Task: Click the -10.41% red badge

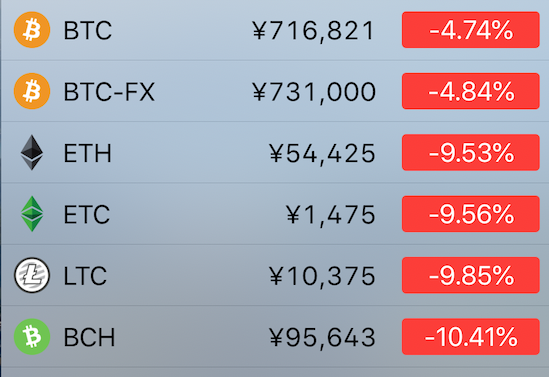Action: pyautogui.click(x=471, y=337)
